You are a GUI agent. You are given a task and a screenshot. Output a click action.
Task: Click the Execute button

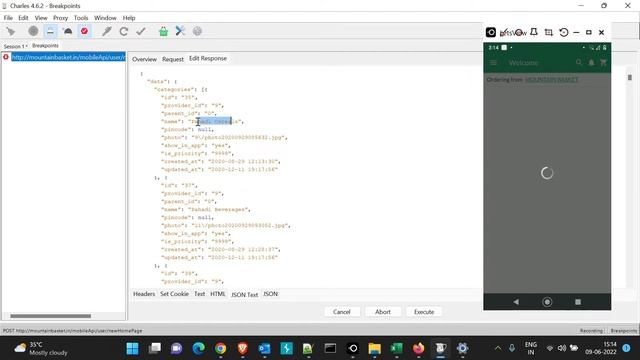pyautogui.click(x=424, y=312)
